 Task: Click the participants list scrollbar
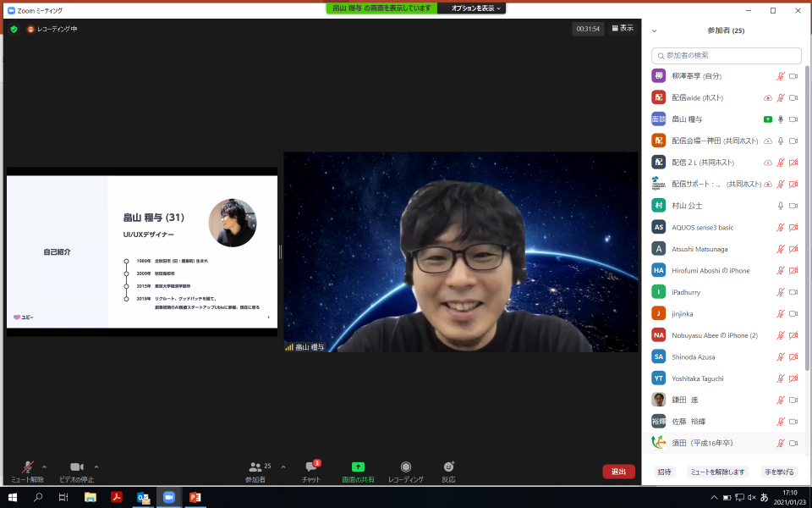click(x=807, y=218)
